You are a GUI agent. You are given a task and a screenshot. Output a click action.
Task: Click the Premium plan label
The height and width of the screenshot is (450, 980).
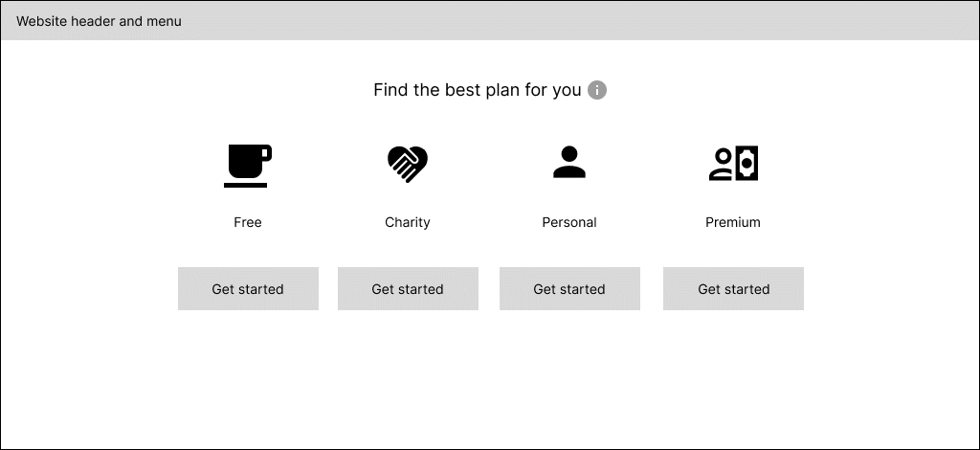coord(733,222)
